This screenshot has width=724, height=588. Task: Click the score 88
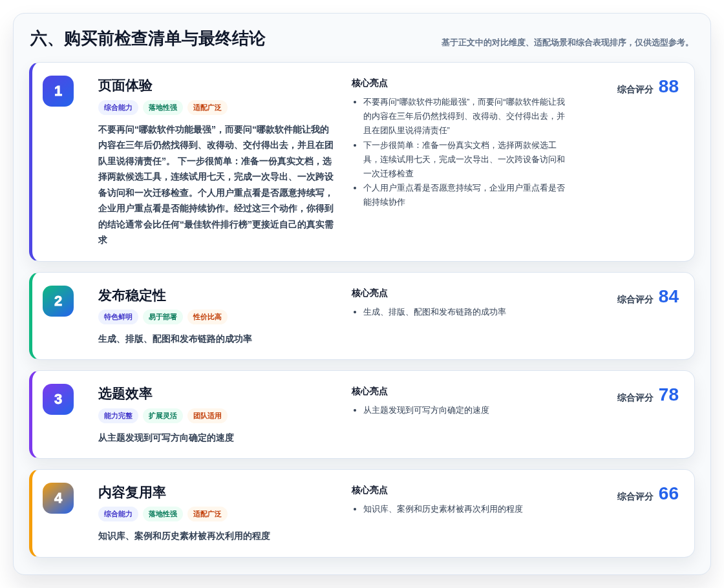[x=668, y=87]
